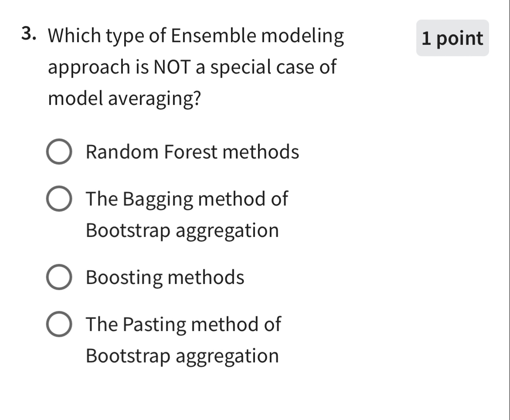Image resolution: width=510 pixels, height=420 pixels.
Task: Click the Boosting methods answer text
Action: (165, 277)
